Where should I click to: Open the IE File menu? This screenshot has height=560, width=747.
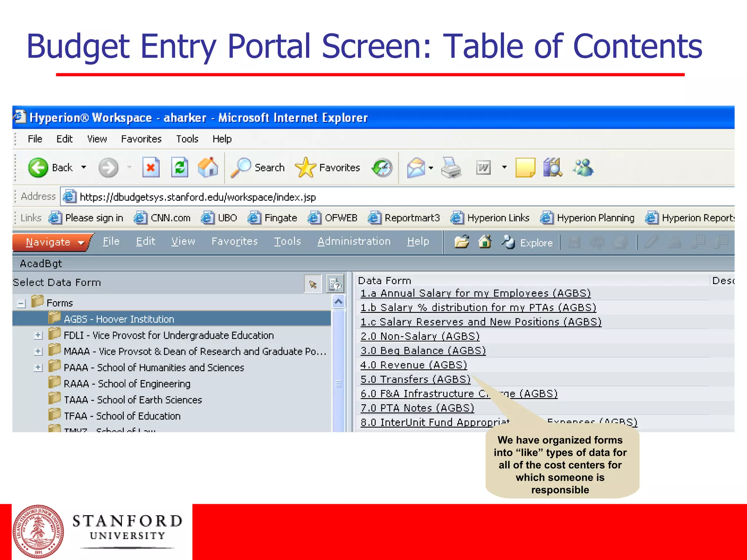point(35,139)
